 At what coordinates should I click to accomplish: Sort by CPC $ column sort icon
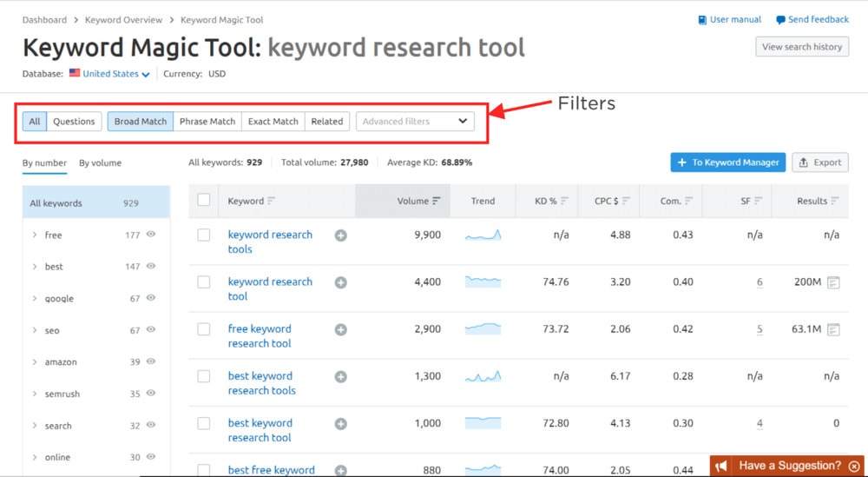point(626,201)
